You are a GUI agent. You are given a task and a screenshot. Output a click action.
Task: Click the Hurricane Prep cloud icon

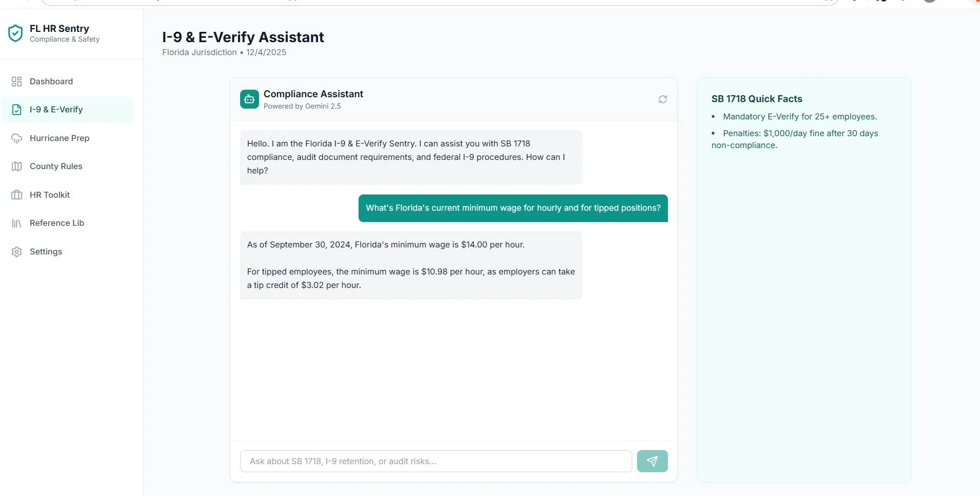(x=17, y=138)
